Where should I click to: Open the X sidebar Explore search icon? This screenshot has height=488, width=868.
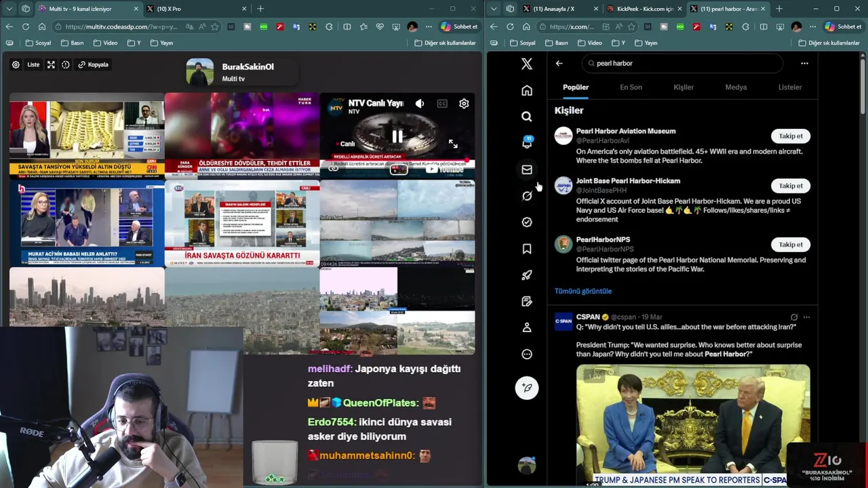(x=527, y=117)
